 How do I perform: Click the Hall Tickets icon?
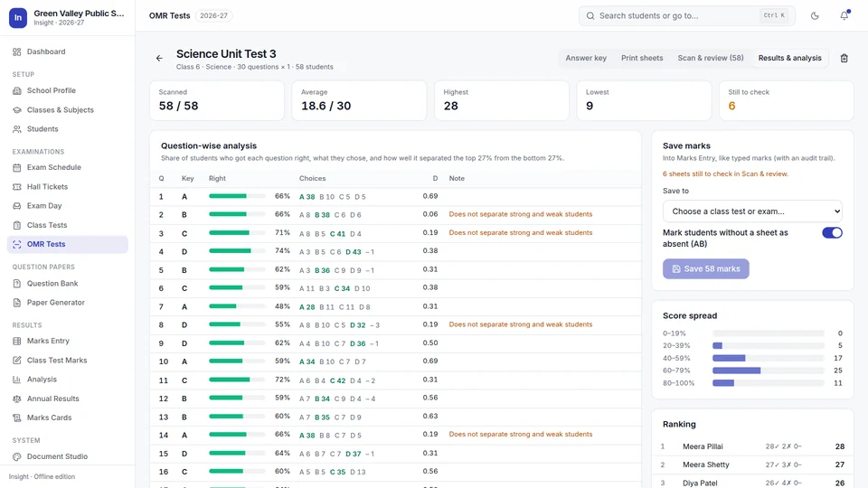(16, 186)
